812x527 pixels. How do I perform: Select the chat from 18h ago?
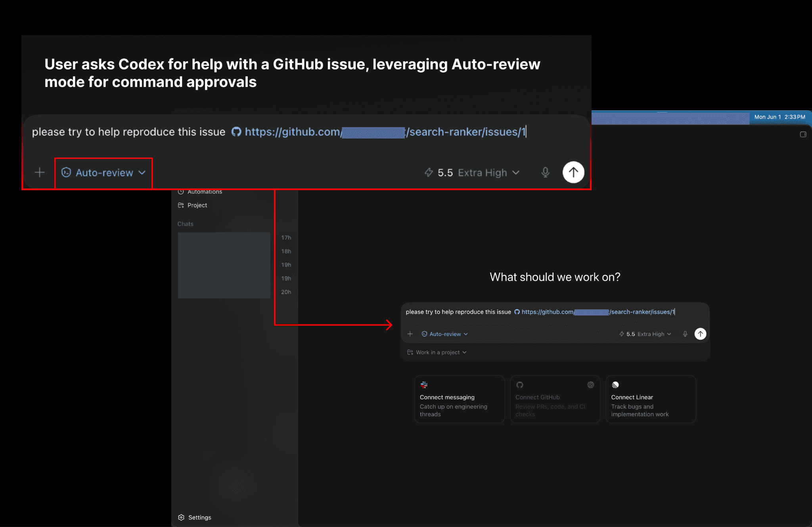tap(234, 251)
